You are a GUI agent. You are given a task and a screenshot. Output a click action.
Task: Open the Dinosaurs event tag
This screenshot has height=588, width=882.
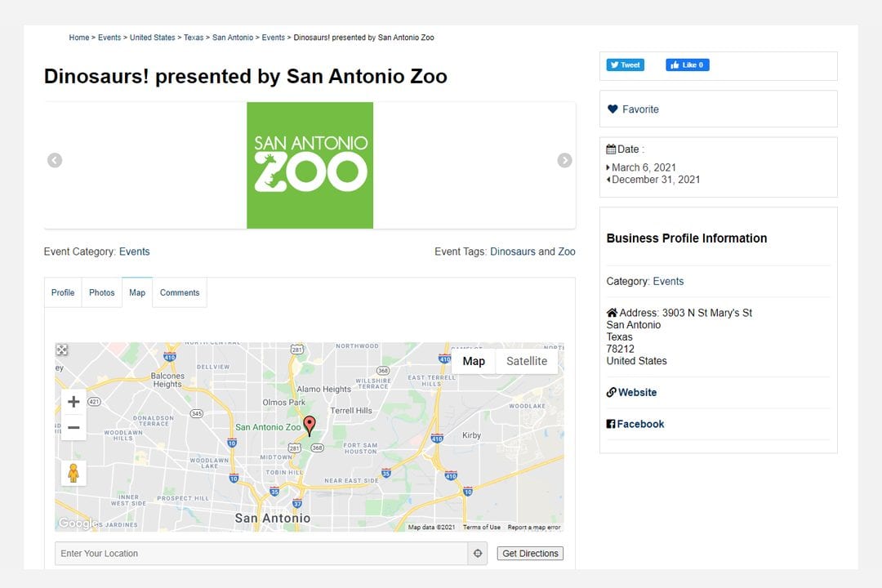(x=513, y=252)
